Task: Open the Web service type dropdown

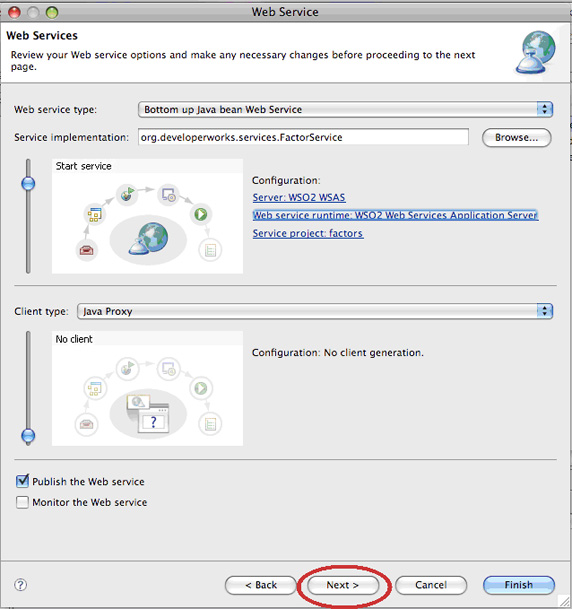Action: pos(346,110)
